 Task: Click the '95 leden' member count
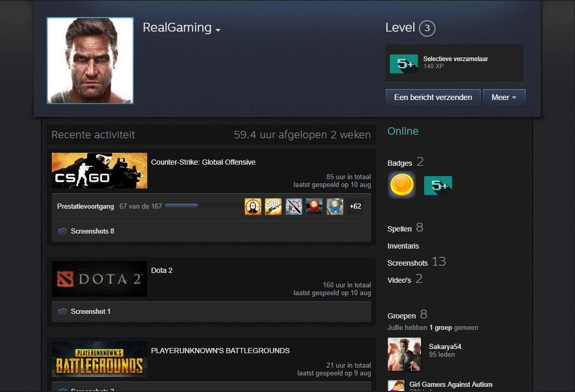coord(442,355)
